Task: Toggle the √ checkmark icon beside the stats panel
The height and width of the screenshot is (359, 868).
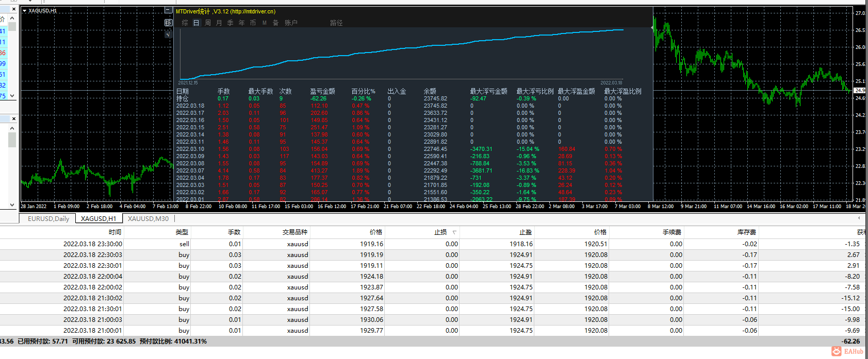Action: pyautogui.click(x=168, y=35)
